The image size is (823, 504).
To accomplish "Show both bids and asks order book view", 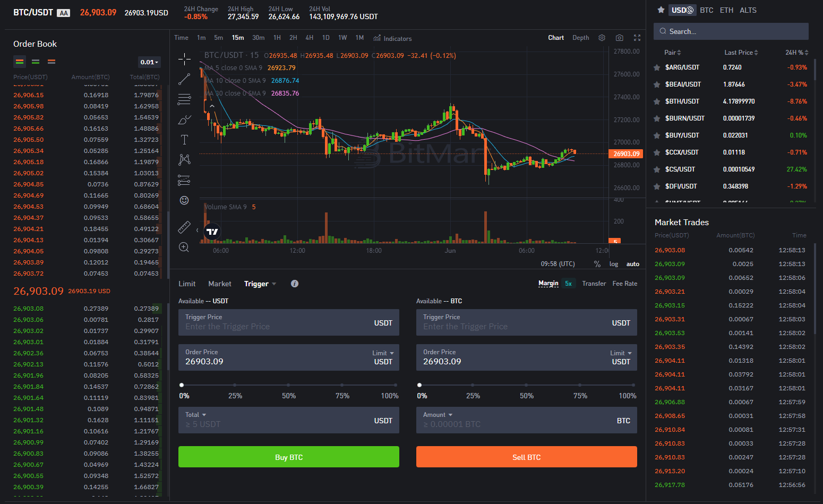I will (x=20, y=62).
